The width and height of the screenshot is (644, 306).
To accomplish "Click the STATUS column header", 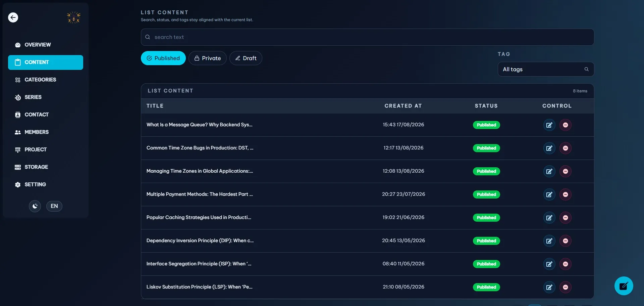I will pos(486,106).
